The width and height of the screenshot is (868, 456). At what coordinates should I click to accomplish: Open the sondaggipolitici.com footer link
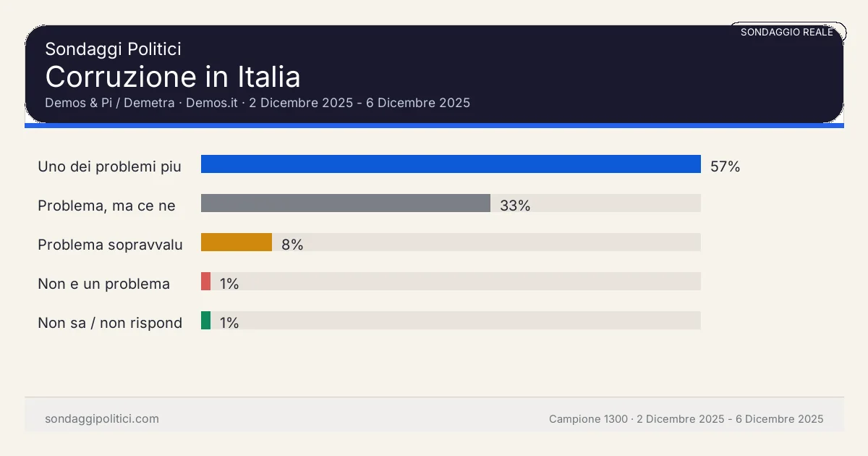(102, 419)
